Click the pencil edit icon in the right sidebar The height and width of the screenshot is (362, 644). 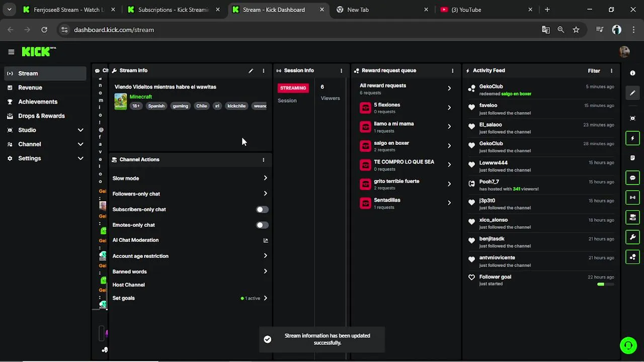pos(632,93)
